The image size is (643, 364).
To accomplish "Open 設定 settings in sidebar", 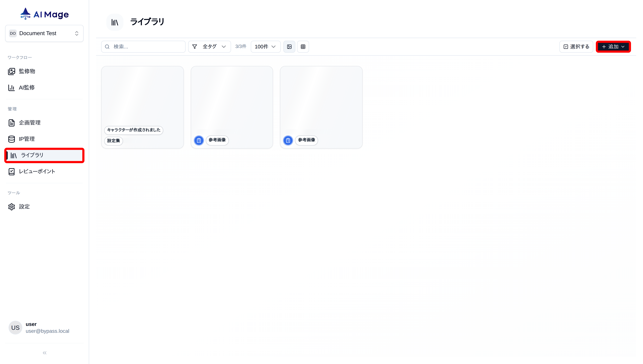I will (x=24, y=207).
